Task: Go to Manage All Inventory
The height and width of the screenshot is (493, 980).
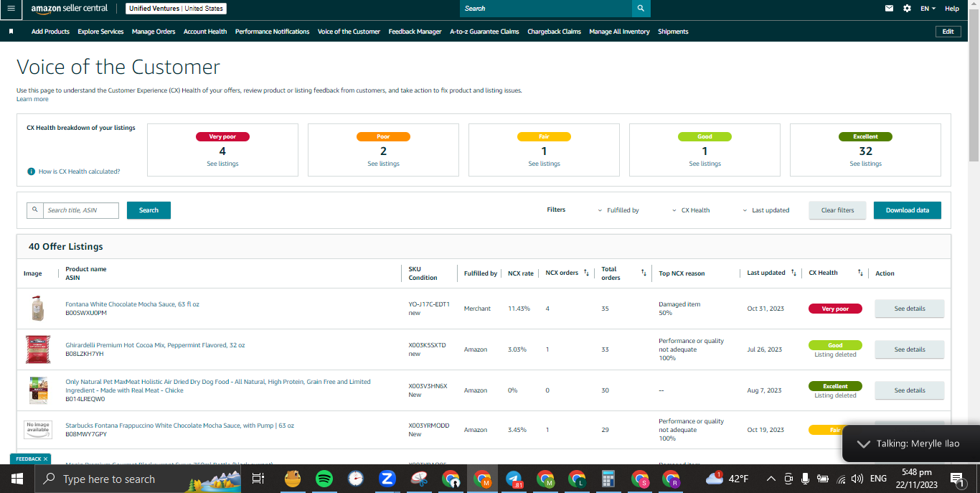Action: 619,32
